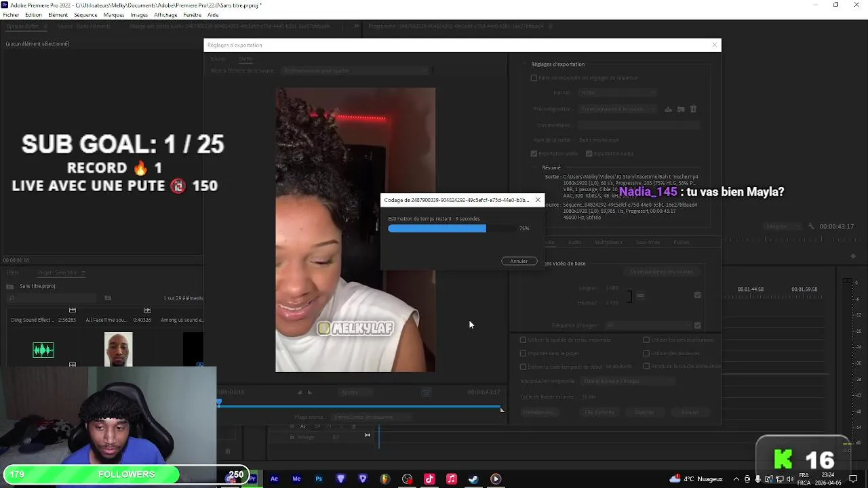Open the Préconfiguration dropdown
The height and width of the screenshot is (488, 868).
tap(617, 109)
